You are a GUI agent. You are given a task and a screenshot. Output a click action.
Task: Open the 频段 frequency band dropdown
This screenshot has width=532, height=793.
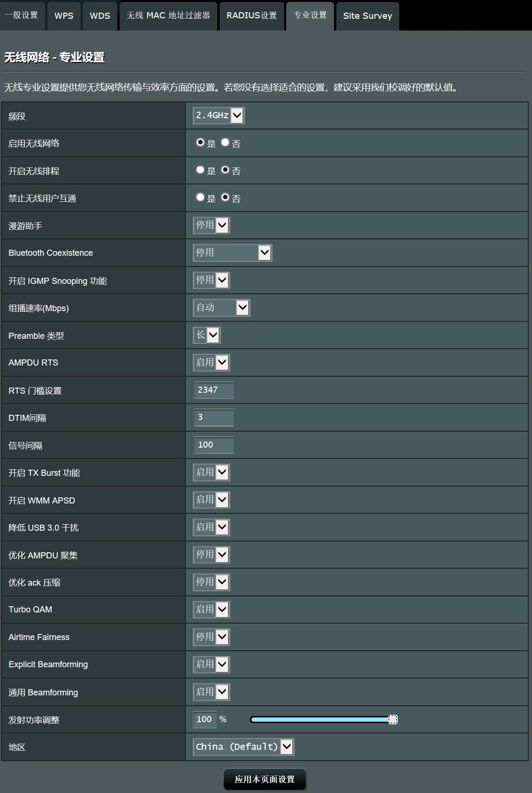coord(219,115)
